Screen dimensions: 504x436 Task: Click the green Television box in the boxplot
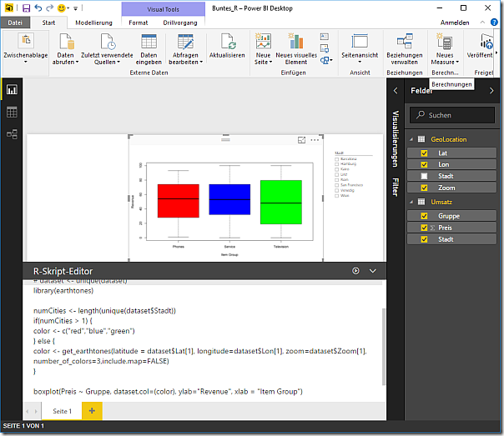pos(281,203)
